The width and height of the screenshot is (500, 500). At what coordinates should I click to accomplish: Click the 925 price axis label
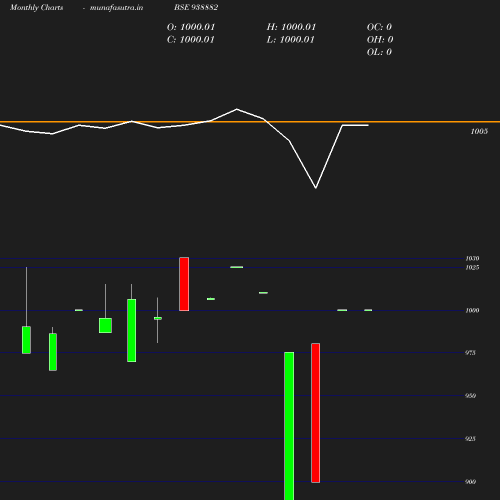(470, 439)
